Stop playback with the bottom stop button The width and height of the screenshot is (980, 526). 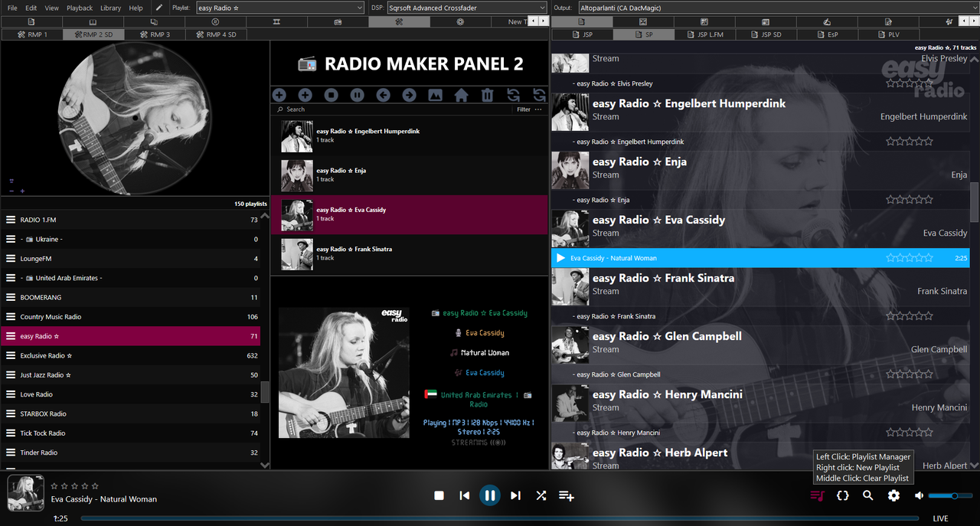439,495
